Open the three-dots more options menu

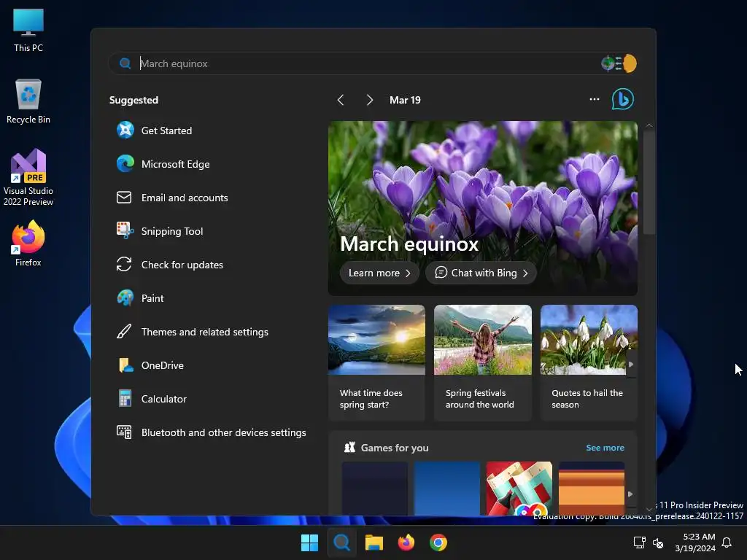coord(594,99)
